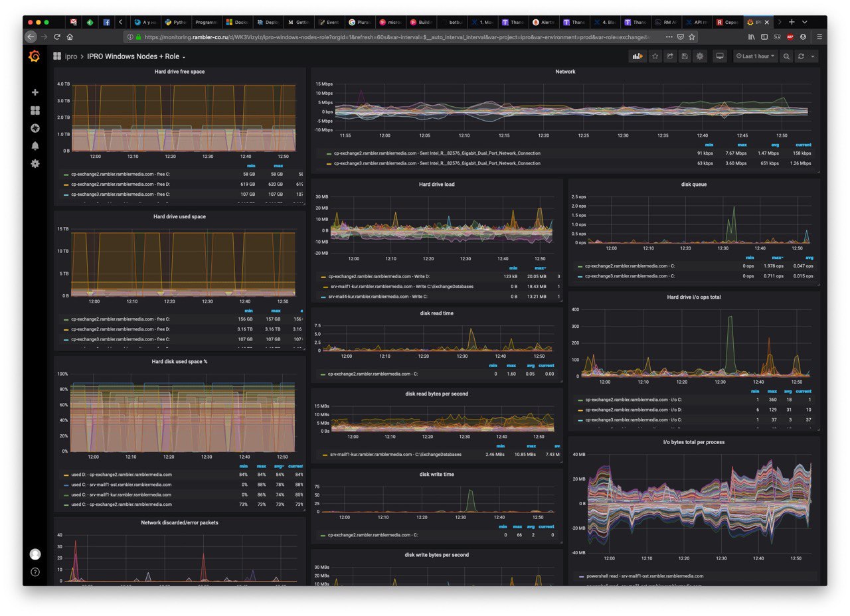Open dashboard settings gear in the top toolbar
Image resolution: width=850 pixels, height=616 pixels.
point(699,56)
